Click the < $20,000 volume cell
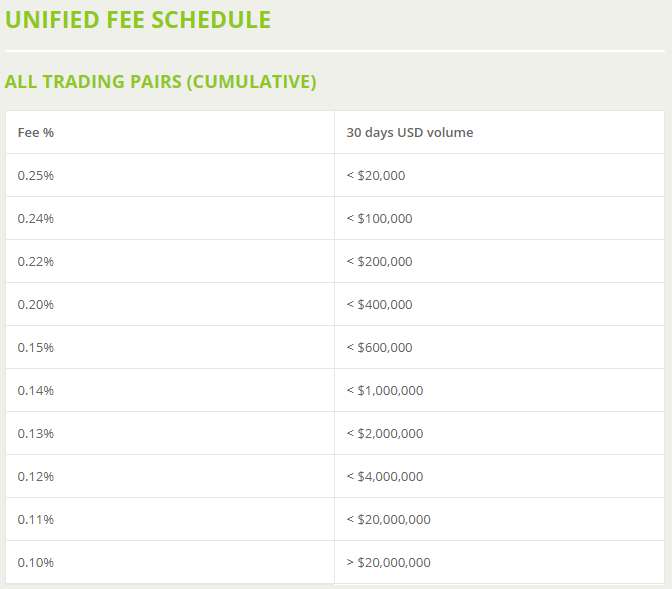Viewport: 672px width, 589px height. [x=499, y=175]
